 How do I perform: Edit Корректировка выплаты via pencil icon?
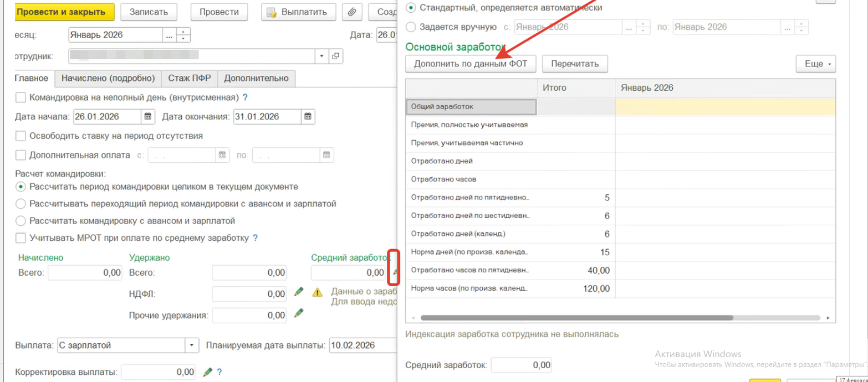coord(208,371)
